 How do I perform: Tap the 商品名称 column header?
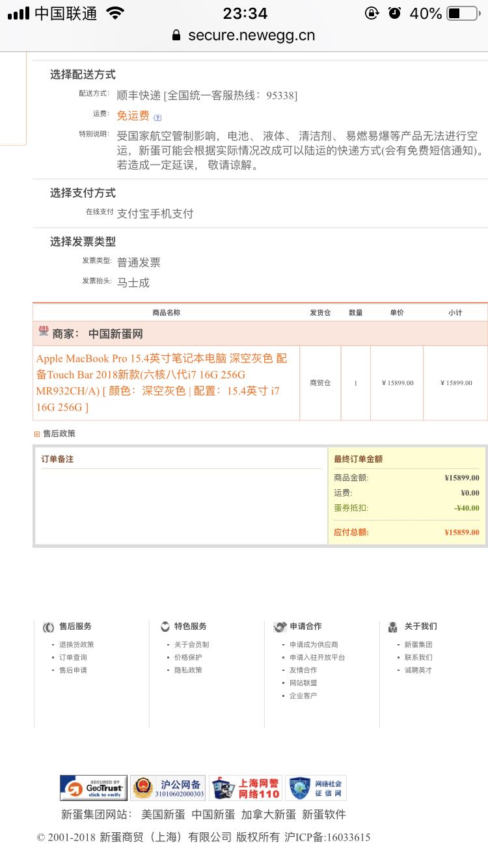(166, 313)
